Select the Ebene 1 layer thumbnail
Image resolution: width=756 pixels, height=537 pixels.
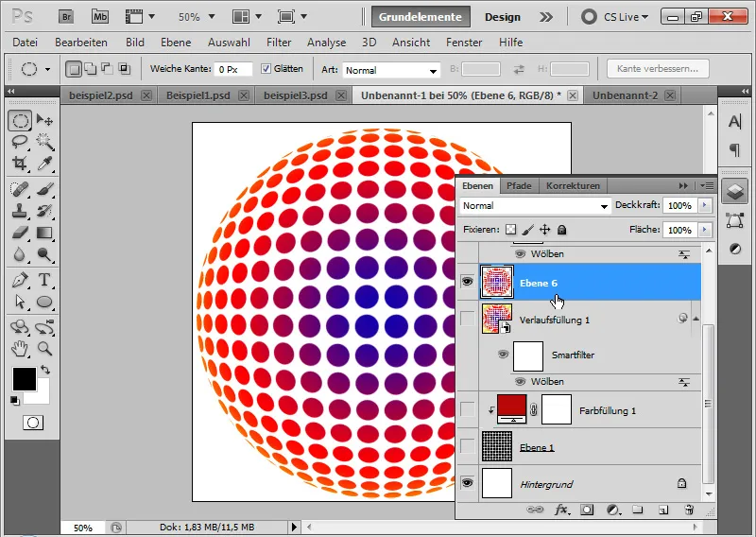(x=497, y=446)
